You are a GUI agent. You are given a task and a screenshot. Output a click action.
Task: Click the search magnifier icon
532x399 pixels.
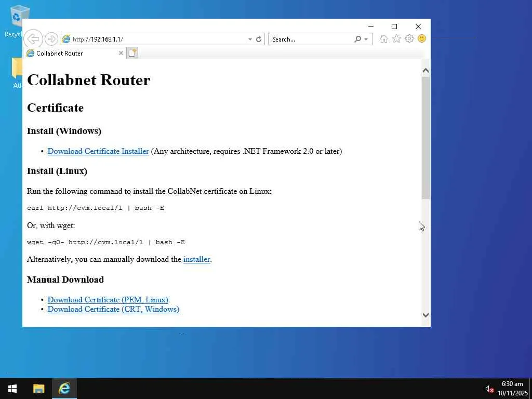357,39
